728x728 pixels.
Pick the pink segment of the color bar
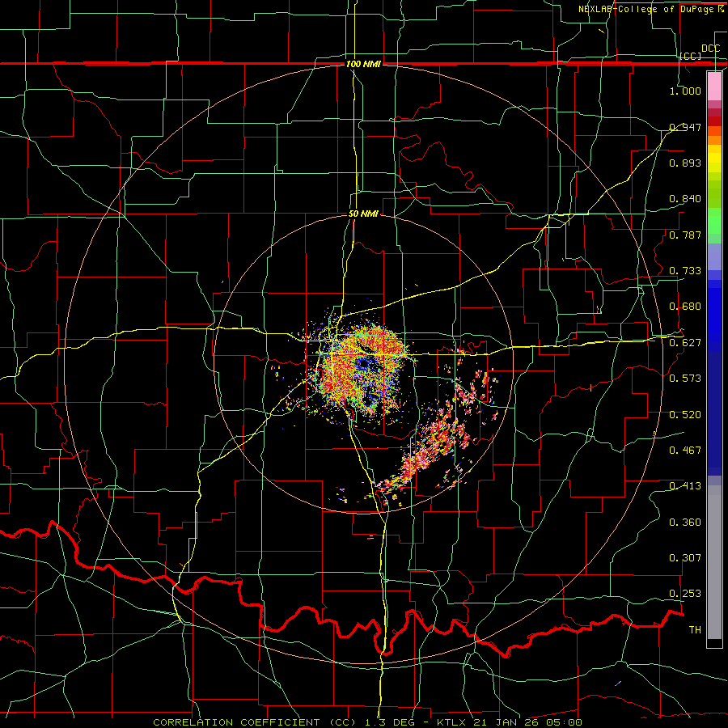tap(714, 87)
